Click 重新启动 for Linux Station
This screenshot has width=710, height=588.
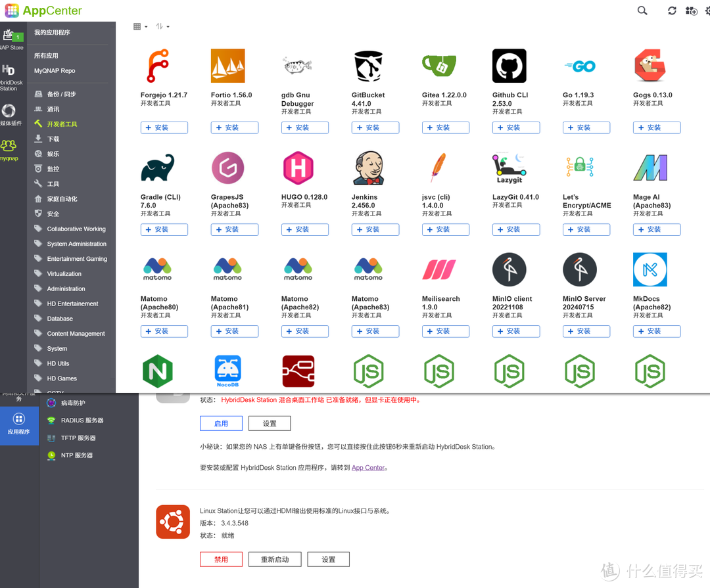coord(275,560)
